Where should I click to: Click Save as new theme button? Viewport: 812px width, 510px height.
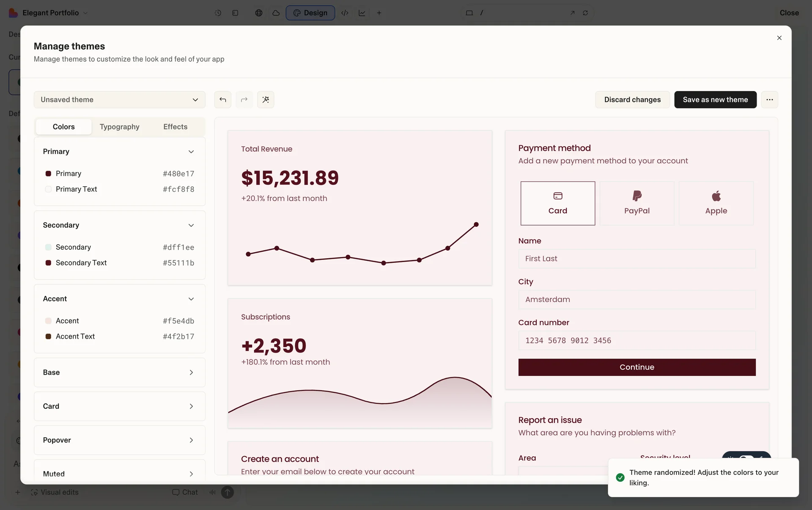pyautogui.click(x=715, y=99)
